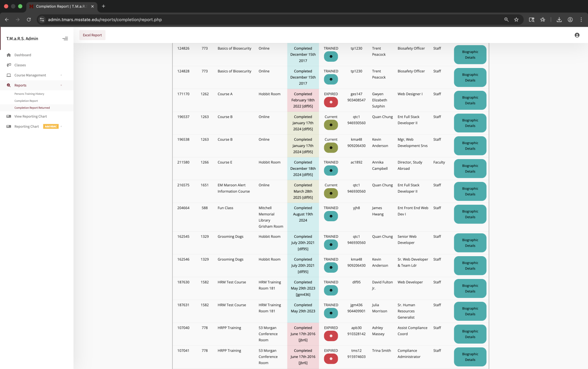Toggle the EXPIRED status switch for Ashley Massey
This screenshot has width=588, height=369.
[330, 336]
